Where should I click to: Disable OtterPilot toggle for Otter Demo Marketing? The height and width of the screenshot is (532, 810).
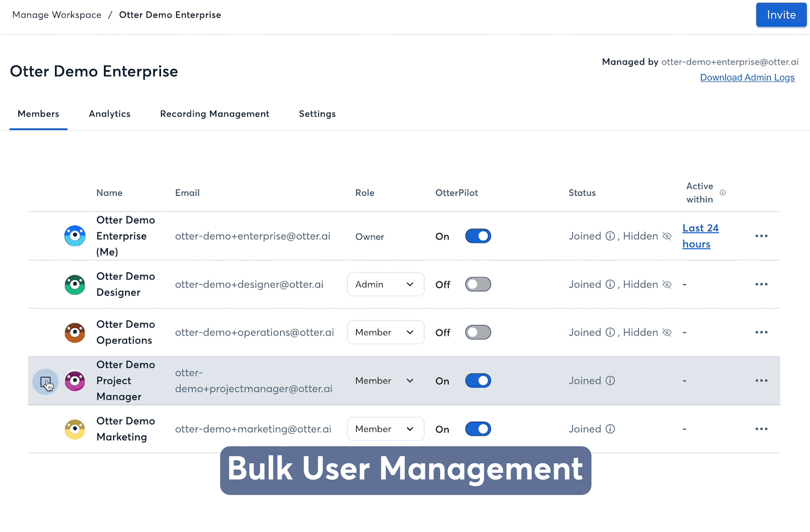(478, 429)
